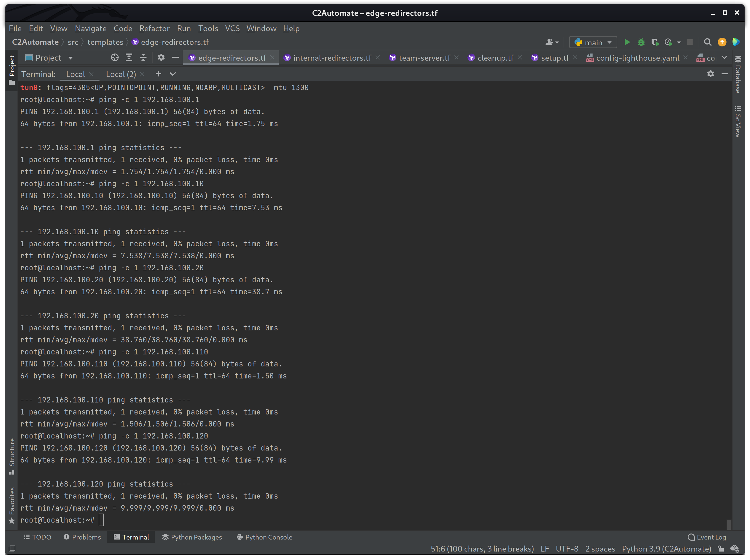Open Terminal settings gear
The width and height of the screenshot is (750, 560).
(710, 74)
